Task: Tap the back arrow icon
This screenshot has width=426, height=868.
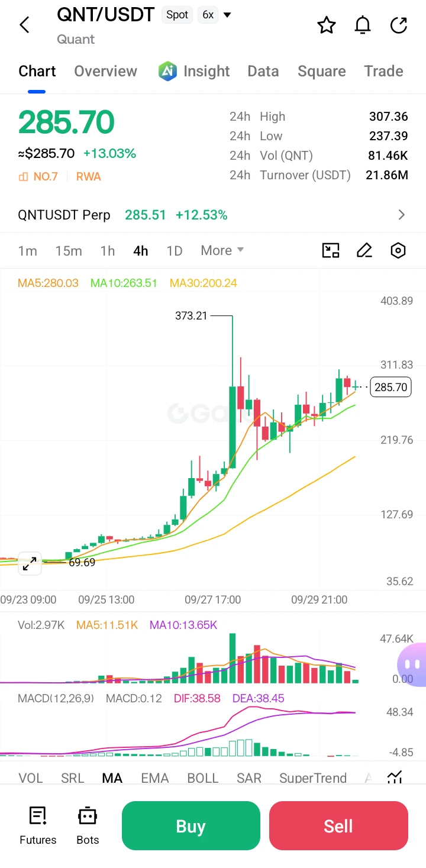Action: 24,25
